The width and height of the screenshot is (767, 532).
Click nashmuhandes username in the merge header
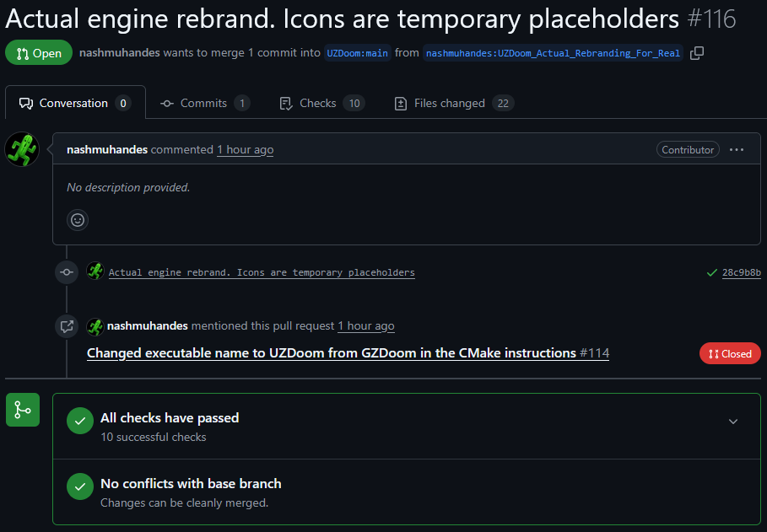point(119,53)
